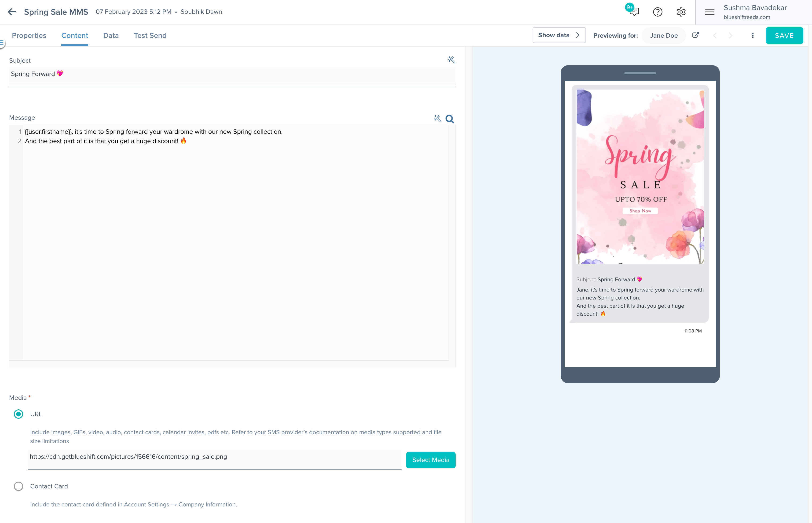Switch to the Test Send tab
The height and width of the screenshot is (523, 812).
150,35
